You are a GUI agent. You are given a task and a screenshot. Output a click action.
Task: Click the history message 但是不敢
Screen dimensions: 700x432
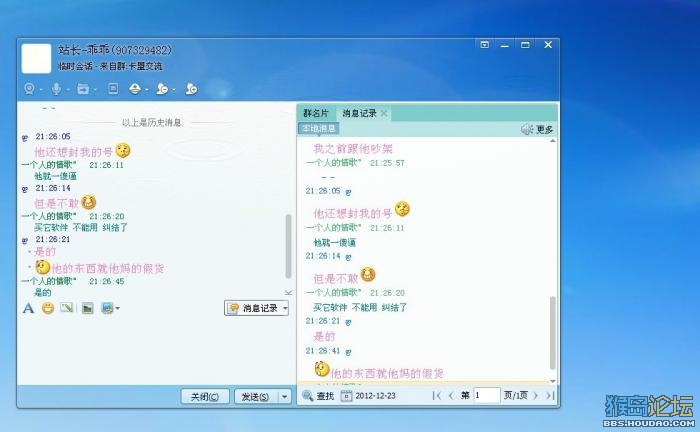pyautogui.click(x=336, y=279)
